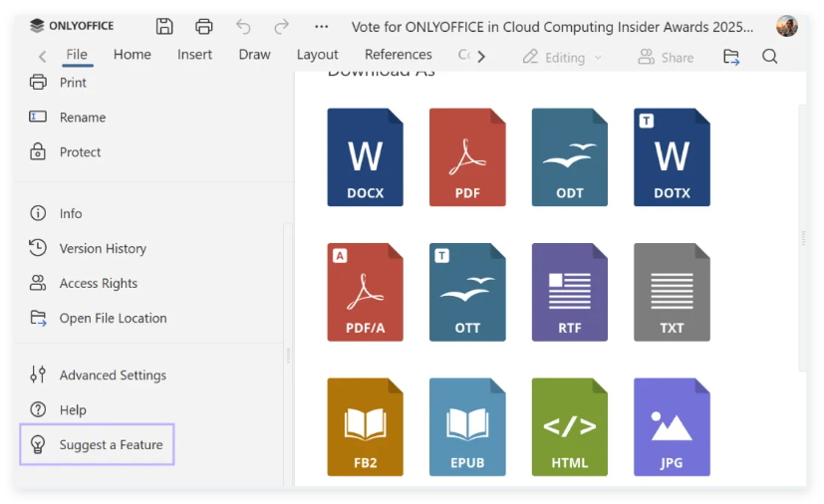Open the search magnifier icon
Viewport: 824px width, 504px height.
tap(769, 57)
